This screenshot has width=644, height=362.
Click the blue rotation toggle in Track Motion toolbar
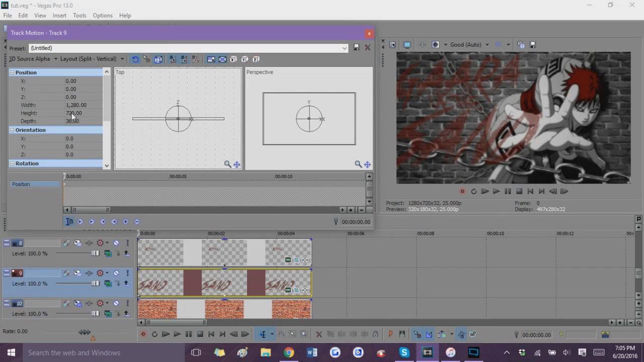[x=135, y=59]
